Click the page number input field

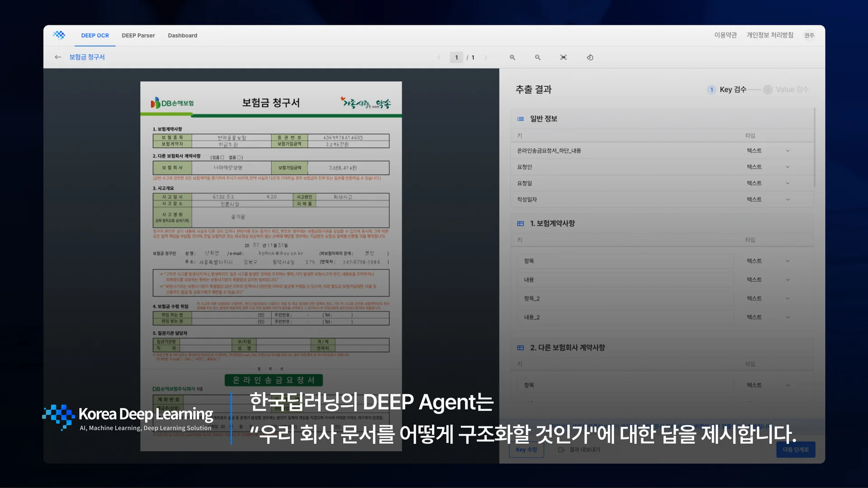pyautogui.click(x=457, y=57)
